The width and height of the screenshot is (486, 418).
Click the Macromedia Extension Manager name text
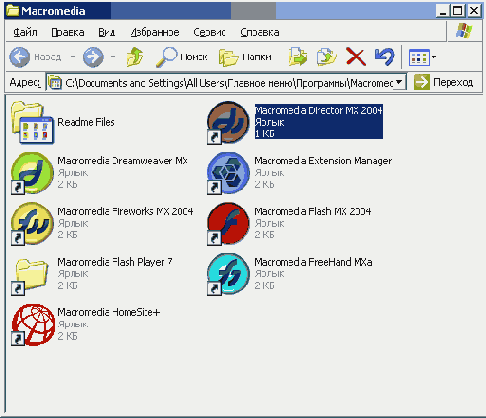tap(323, 161)
